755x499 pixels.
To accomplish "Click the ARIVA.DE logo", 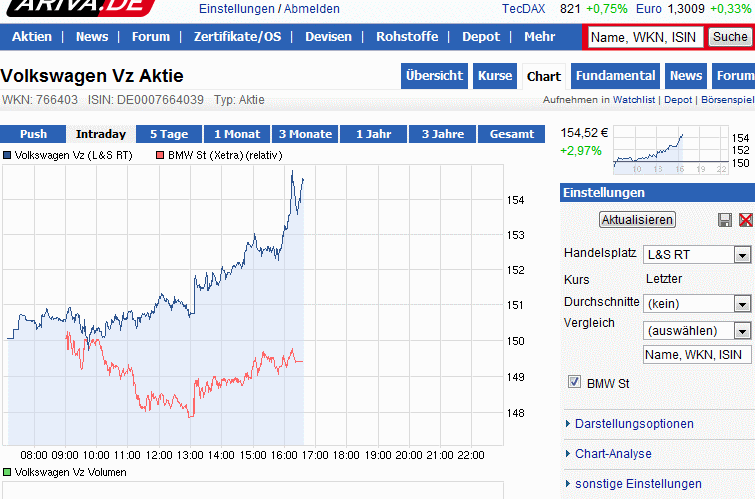I will pyautogui.click(x=79, y=7).
